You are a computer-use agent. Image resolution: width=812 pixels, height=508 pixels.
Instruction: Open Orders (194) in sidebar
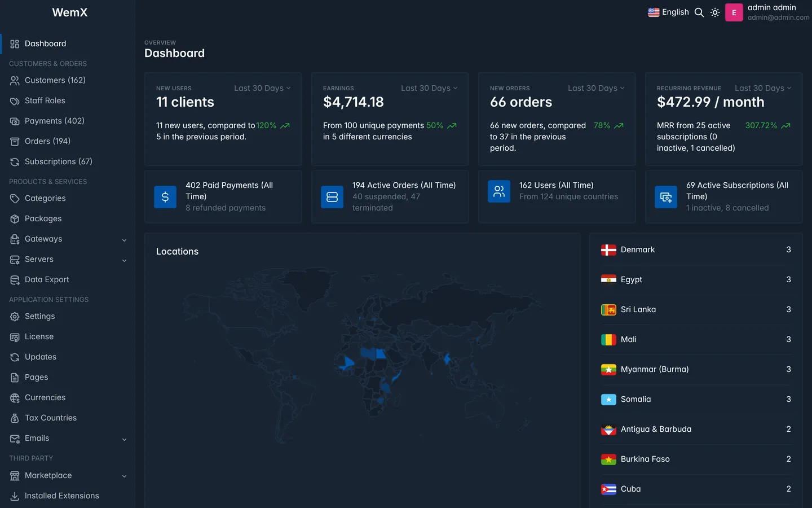tap(68, 141)
